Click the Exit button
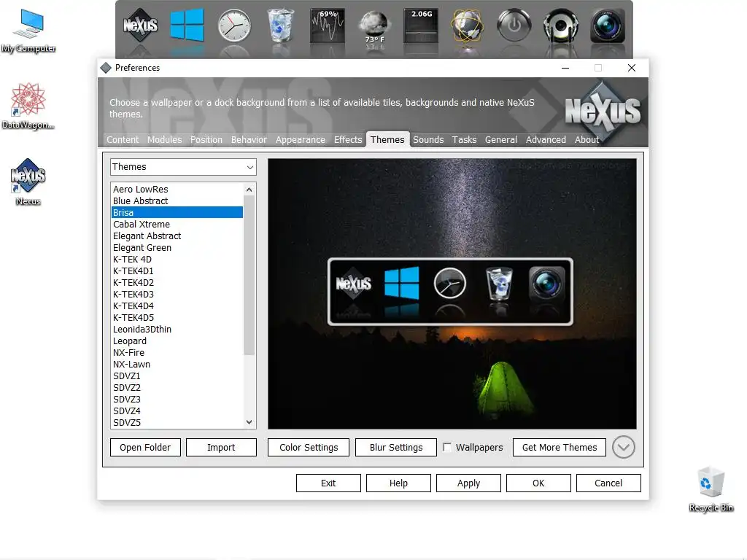The height and width of the screenshot is (560, 747). coord(328,483)
